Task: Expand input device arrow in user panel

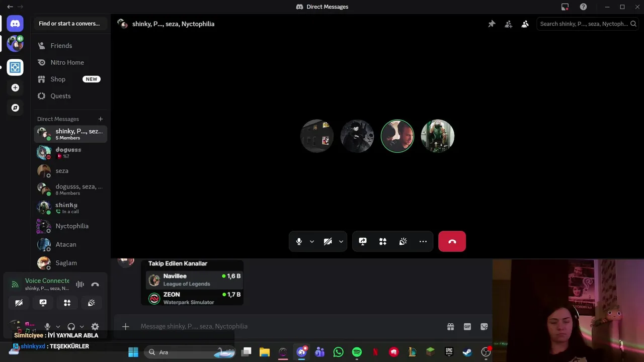Action: pos(58,327)
